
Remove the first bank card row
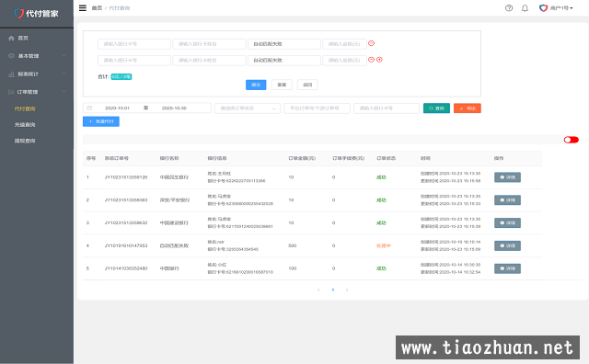pos(371,43)
